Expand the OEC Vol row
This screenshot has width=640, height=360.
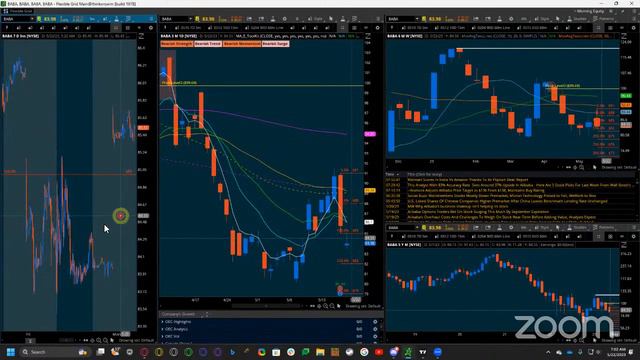pyautogui.click(x=162, y=336)
